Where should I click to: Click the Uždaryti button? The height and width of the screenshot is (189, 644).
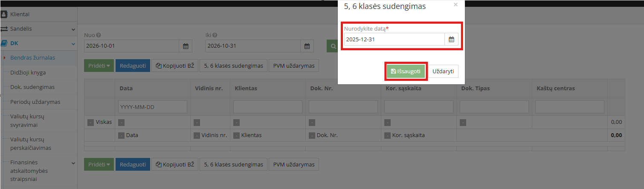[443, 72]
